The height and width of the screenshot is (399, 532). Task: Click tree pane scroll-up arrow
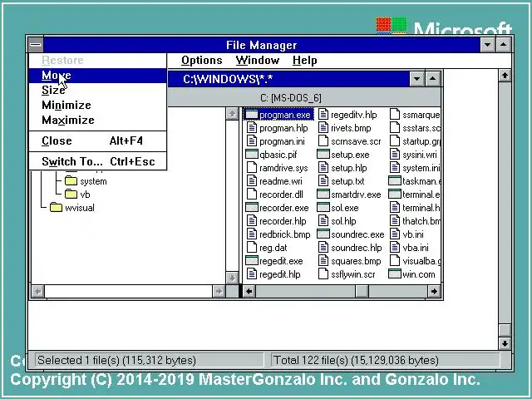232,114
